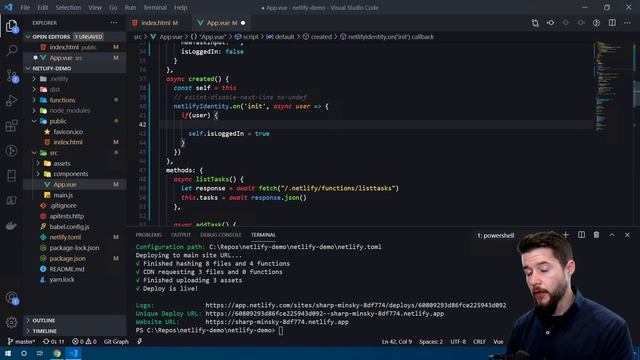Click the Windows Start button
Image resolution: width=640 pixels, height=360 pixels.
point(8,353)
